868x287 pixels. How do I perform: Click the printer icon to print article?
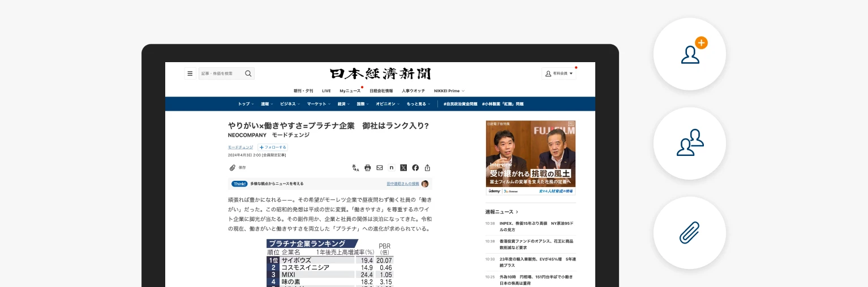click(368, 168)
